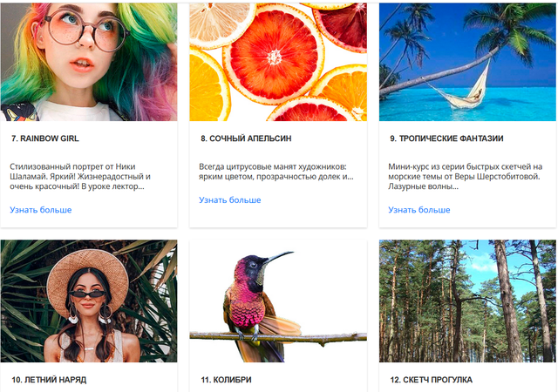Open the '12. СКЕТЧ ПРОГУЛКА' title

pyautogui.click(x=432, y=380)
